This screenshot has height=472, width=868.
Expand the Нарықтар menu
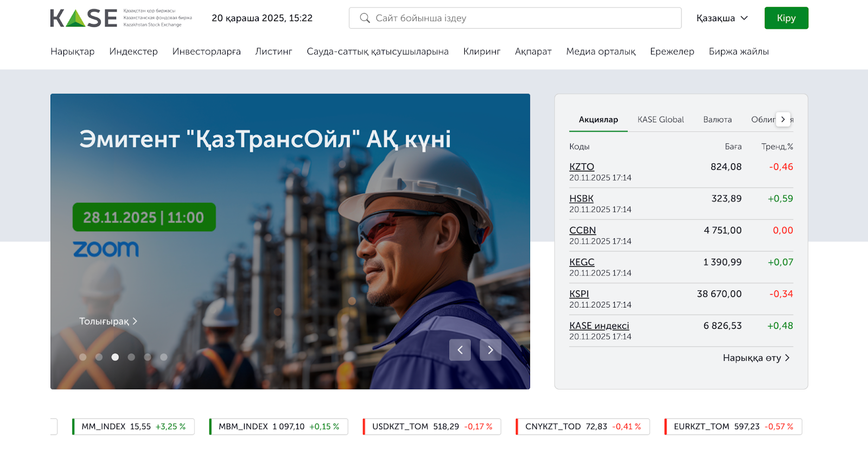tap(72, 52)
